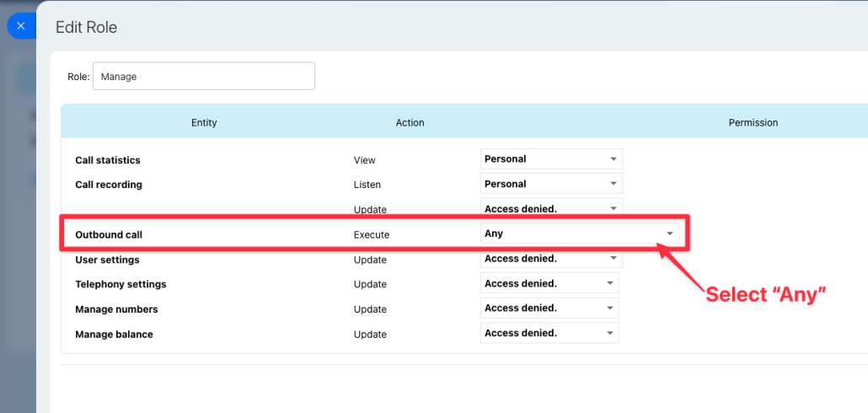Open the Manage numbers Update permission dropdown

tap(549, 308)
